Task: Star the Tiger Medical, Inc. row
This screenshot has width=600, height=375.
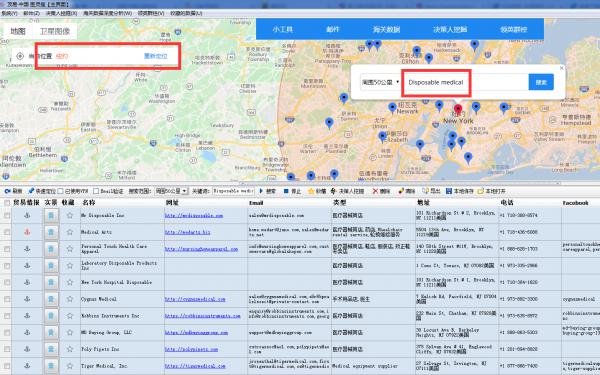Action: [x=70, y=366]
